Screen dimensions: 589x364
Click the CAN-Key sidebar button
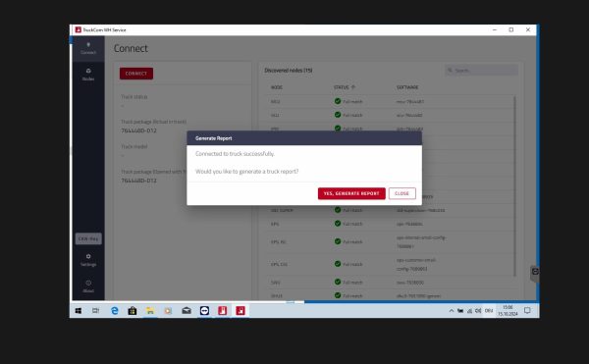[x=88, y=238]
